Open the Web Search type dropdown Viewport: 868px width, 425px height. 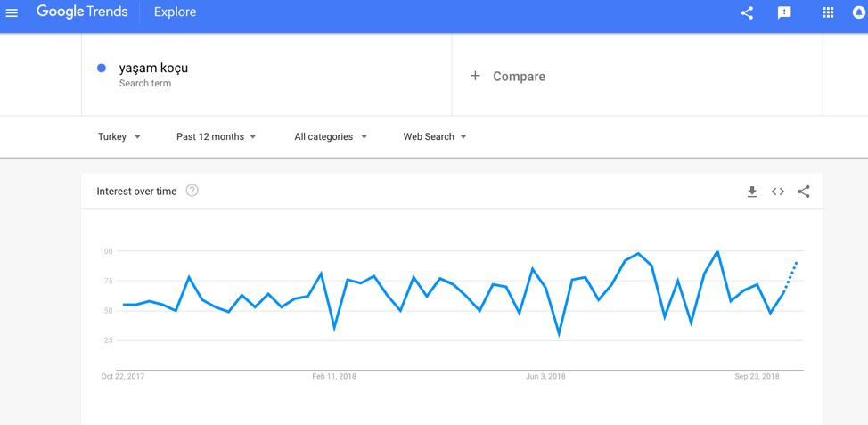coord(435,136)
